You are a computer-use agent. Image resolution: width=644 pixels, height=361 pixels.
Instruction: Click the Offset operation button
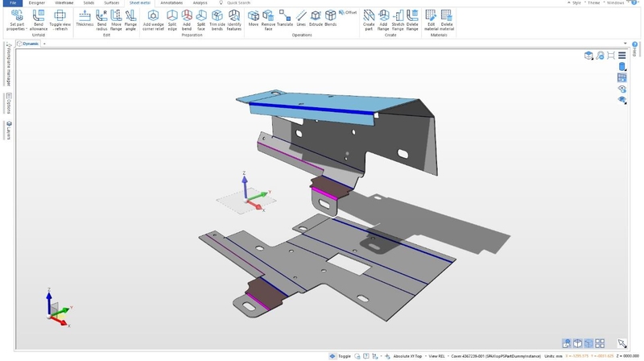click(x=348, y=13)
